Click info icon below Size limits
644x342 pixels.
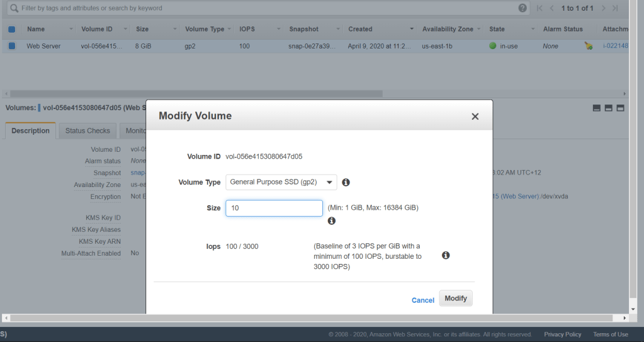[x=332, y=221]
